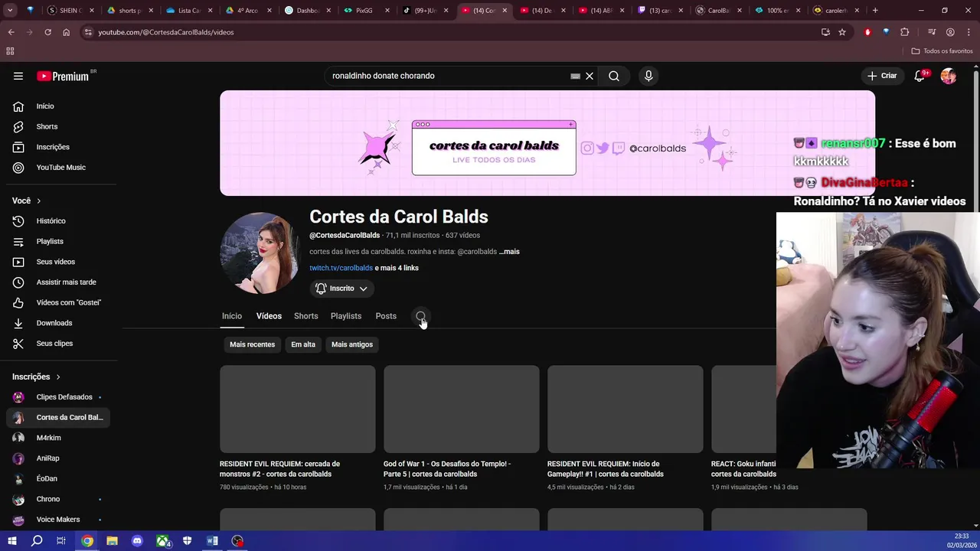The height and width of the screenshot is (551, 980).
Task: Open the Windows Start menu
Action: (11, 541)
